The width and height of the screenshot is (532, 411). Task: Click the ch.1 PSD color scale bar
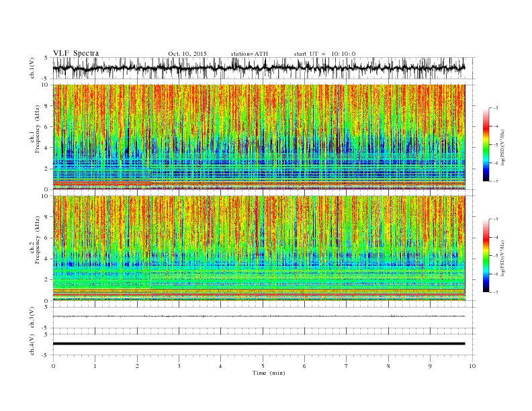pos(486,144)
